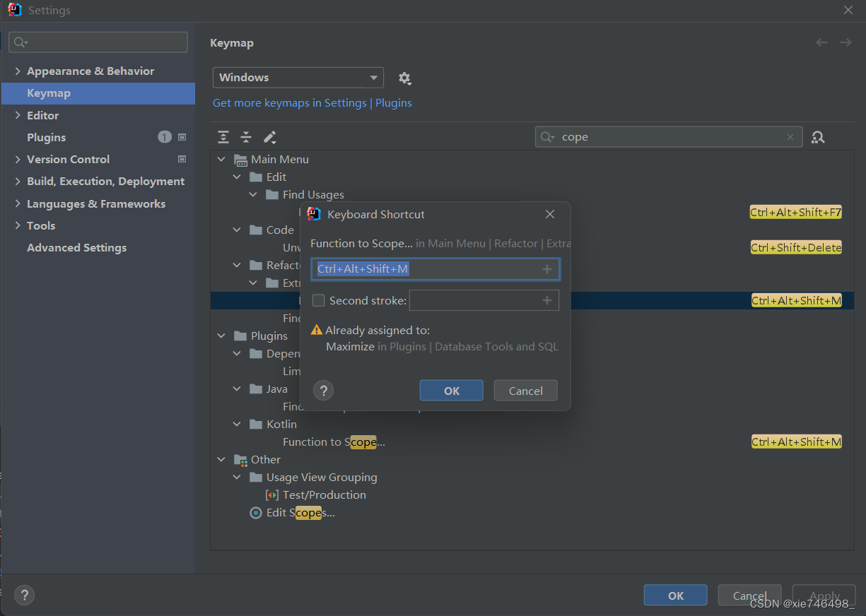The width and height of the screenshot is (866, 616).
Task: Open the keymap settings gear menu
Action: [x=405, y=78]
